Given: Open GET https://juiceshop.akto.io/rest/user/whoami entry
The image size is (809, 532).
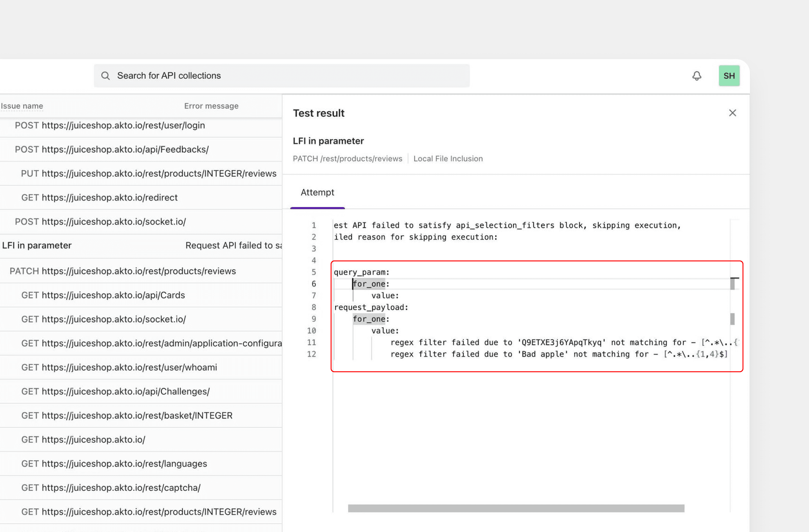Looking at the screenshot, I should coord(119,367).
